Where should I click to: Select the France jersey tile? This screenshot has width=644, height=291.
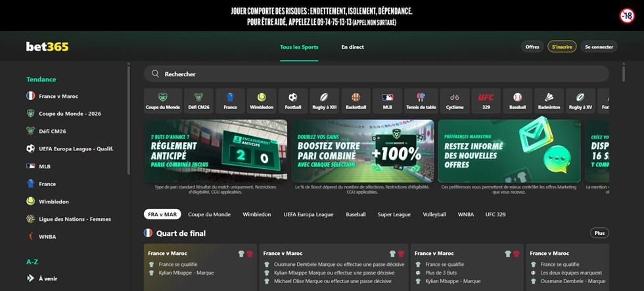pos(230,101)
